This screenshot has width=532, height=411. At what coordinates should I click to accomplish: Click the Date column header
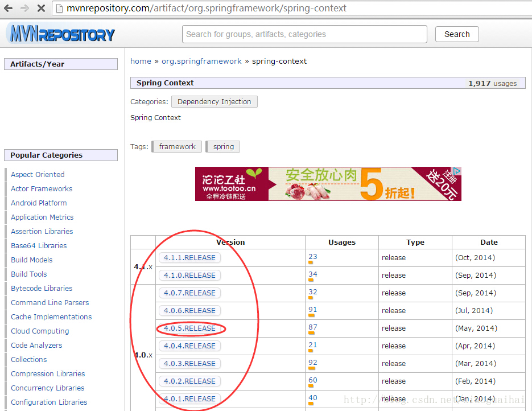tap(489, 243)
